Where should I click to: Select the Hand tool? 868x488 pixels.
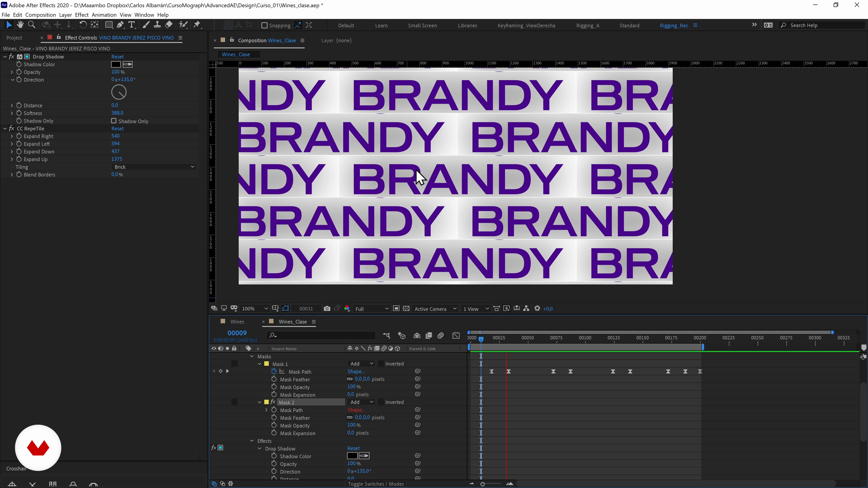pos(20,25)
